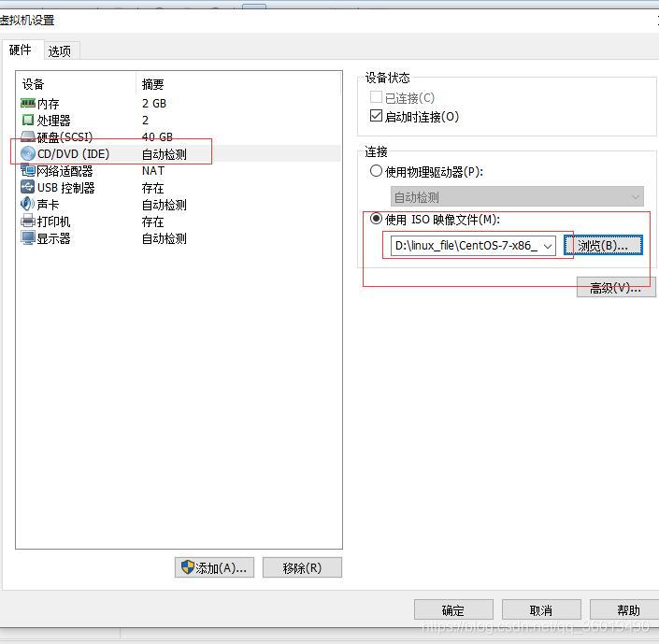Switch to the 硬件 tab
The height and width of the screenshot is (644, 659).
pos(21,50)
